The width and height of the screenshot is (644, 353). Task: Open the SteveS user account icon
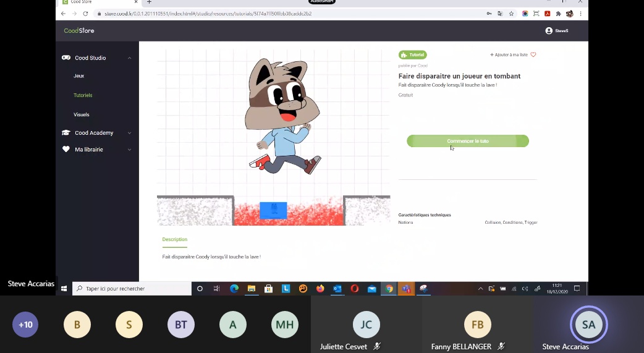548,31
